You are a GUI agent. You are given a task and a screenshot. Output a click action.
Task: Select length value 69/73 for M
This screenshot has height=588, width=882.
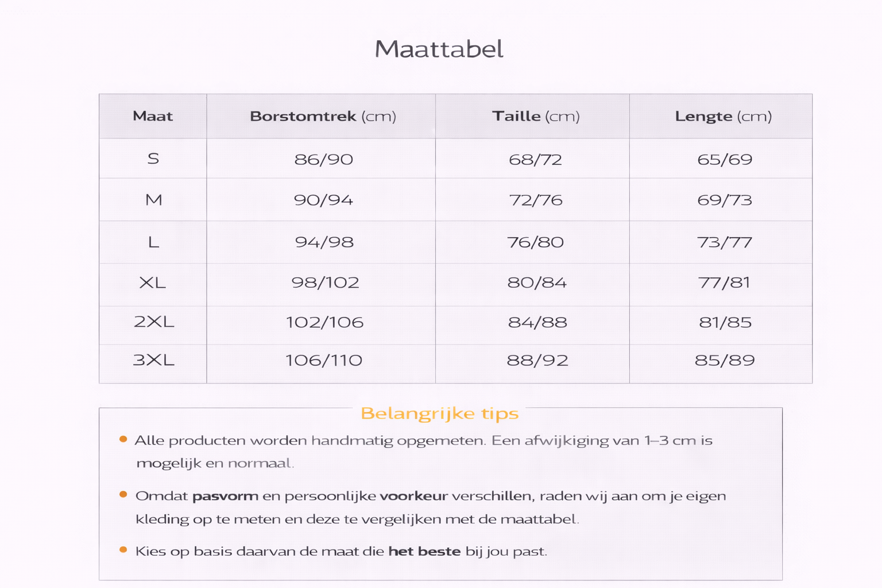725,200
